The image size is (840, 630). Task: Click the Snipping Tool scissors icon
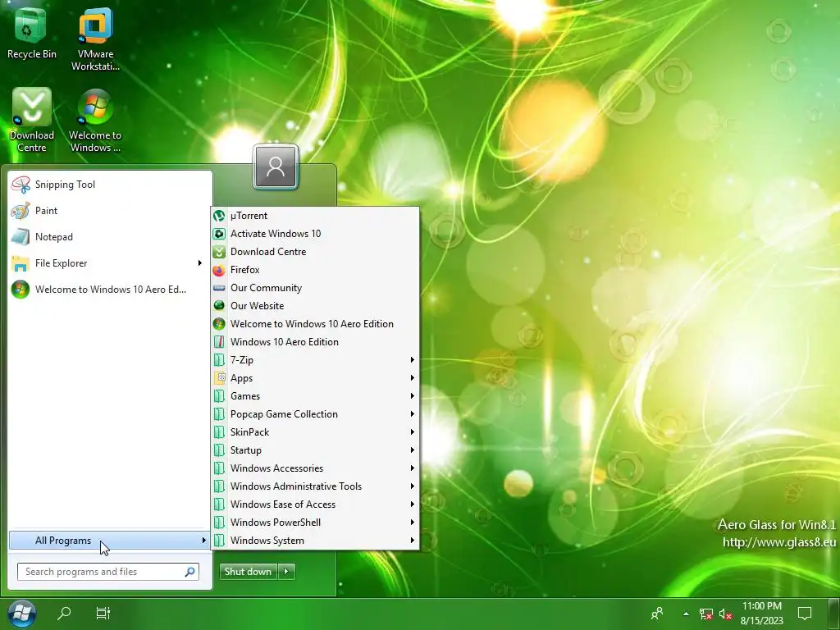pos(21,185)
